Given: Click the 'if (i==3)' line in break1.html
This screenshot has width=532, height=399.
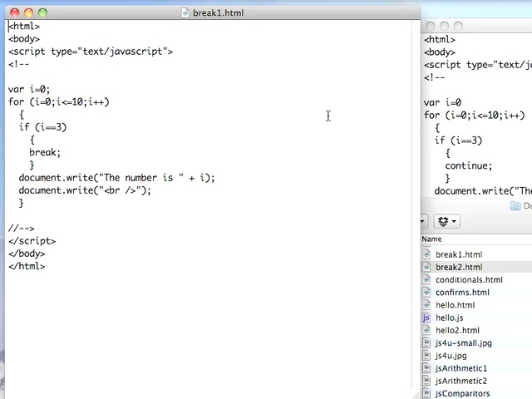Looking at the screenshot, I should pyautogui.click(x=42, y=127).
